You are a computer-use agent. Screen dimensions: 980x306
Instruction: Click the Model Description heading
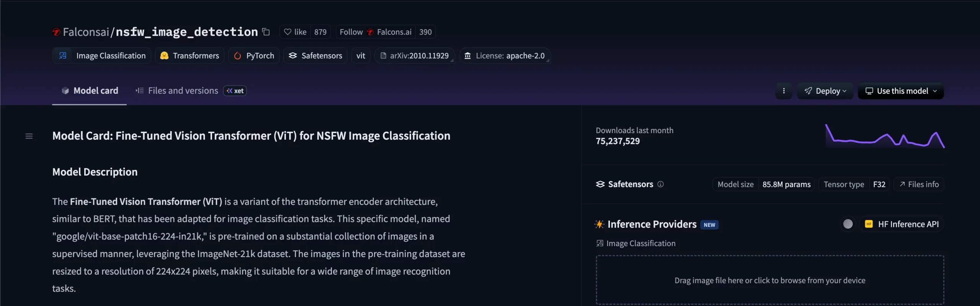coord(95,172)
